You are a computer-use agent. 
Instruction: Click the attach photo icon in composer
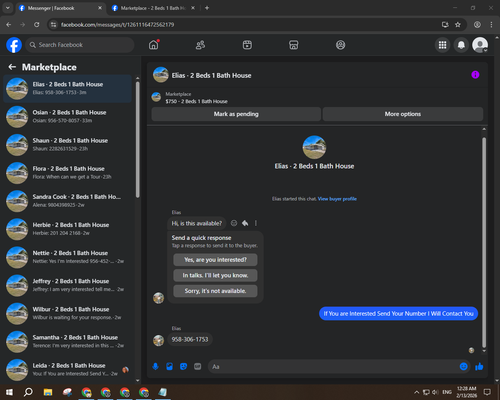[x=169, y=367]
